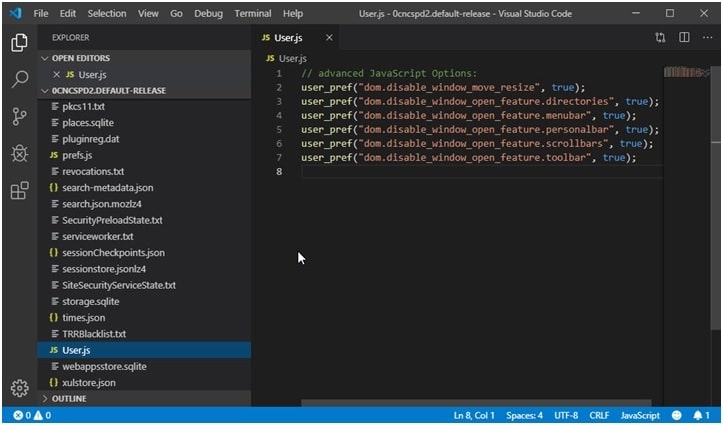Click the VS Code logo icon

(15, 13)
